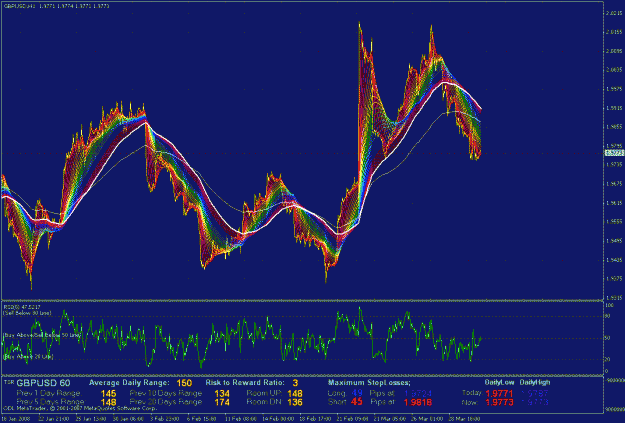Click the MetaQuotes Software Corp copyright text
625x423 pixels.
(80, 409)
